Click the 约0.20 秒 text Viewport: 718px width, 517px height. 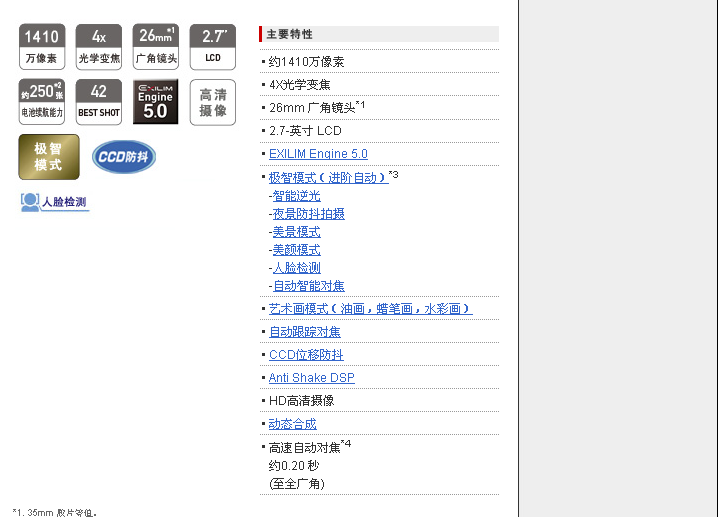pyautogui.click(x=294, y=466)
